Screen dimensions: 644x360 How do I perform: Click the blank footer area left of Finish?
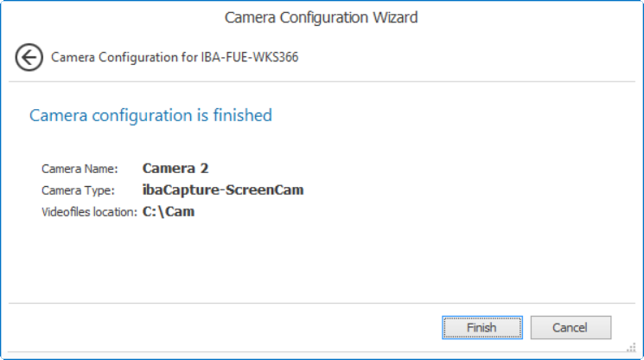216,328
